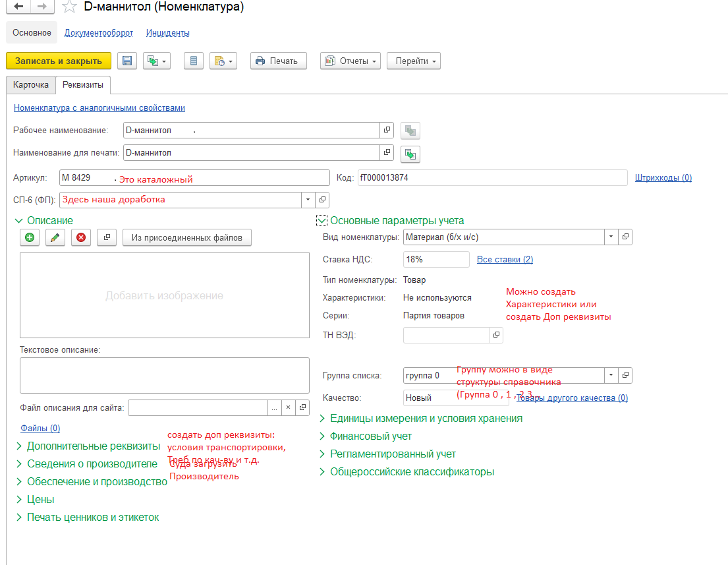Viewport: 728px width, 565px height.
Task: Click the Ставка НДС input field
Action: tap(435, 259)
